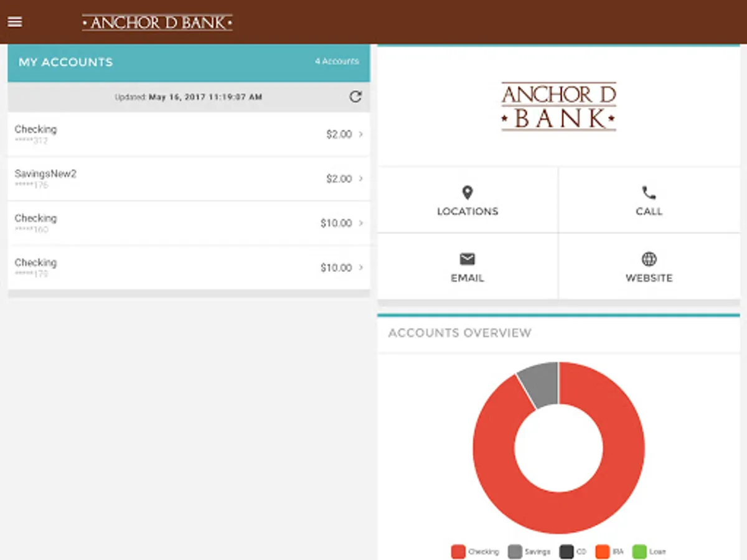Click the My Accounts panel header

click(189, 62)
